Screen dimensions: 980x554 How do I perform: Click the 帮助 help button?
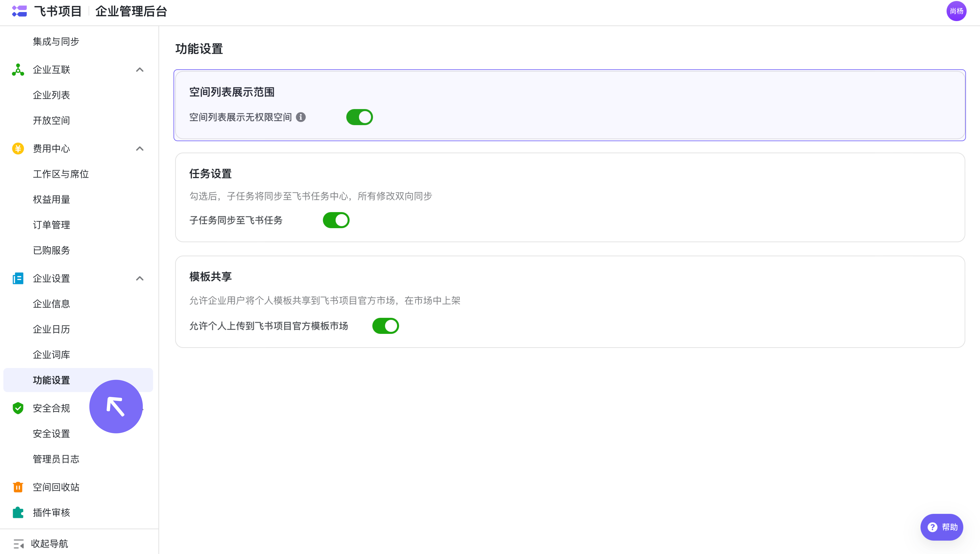click(x=942, y=527)
